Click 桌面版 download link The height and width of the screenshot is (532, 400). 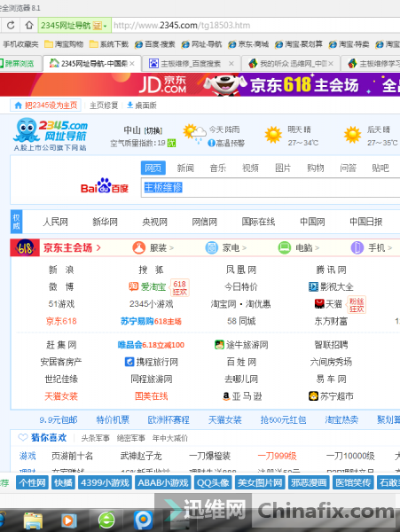pyautogui.click(x=142, y=106)
